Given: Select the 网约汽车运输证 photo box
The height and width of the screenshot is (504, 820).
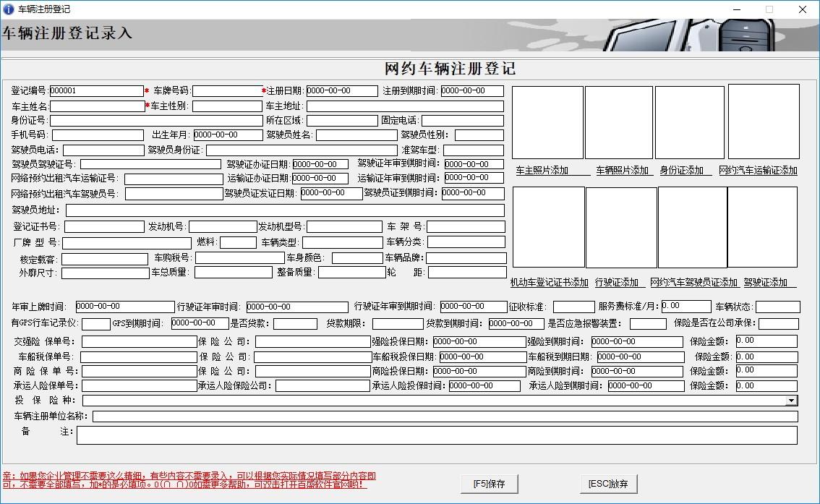Looking at the screenshot, I should tap(764, 121).
